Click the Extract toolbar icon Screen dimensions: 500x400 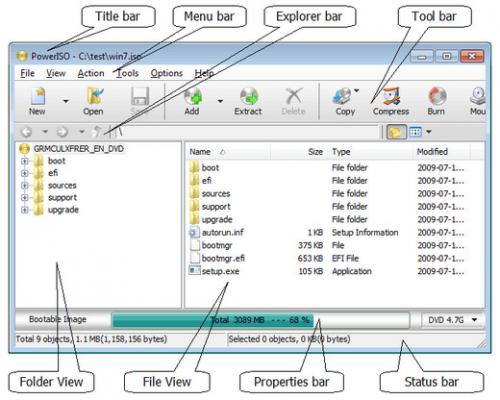(248, 101)
